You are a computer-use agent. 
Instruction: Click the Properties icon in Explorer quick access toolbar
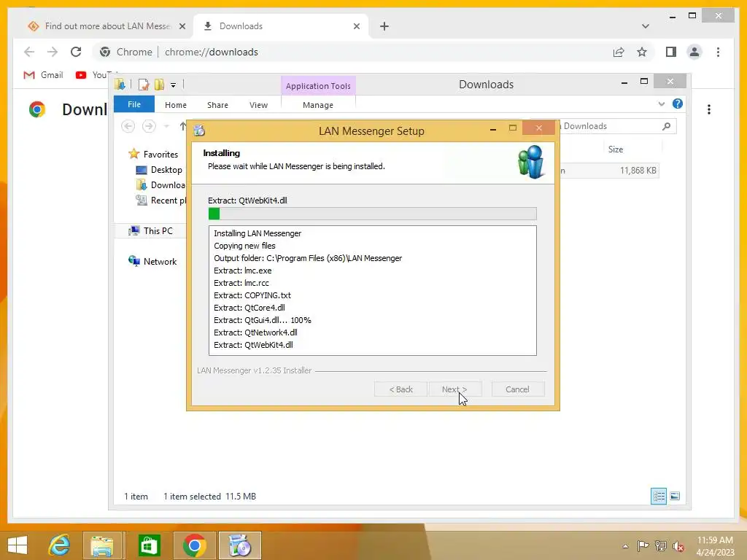click(x=144, y=85)
